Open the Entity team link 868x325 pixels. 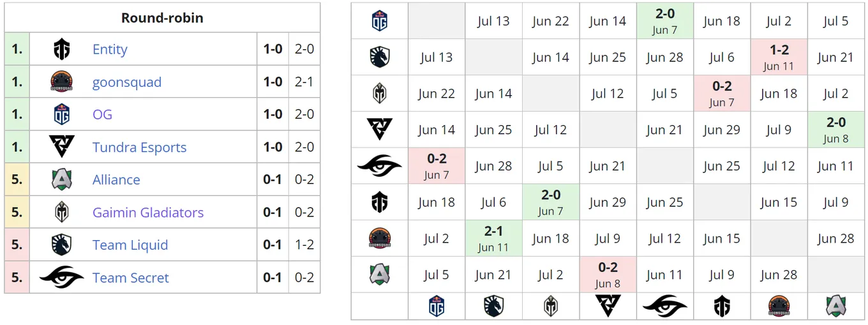(x=110, y=50)
